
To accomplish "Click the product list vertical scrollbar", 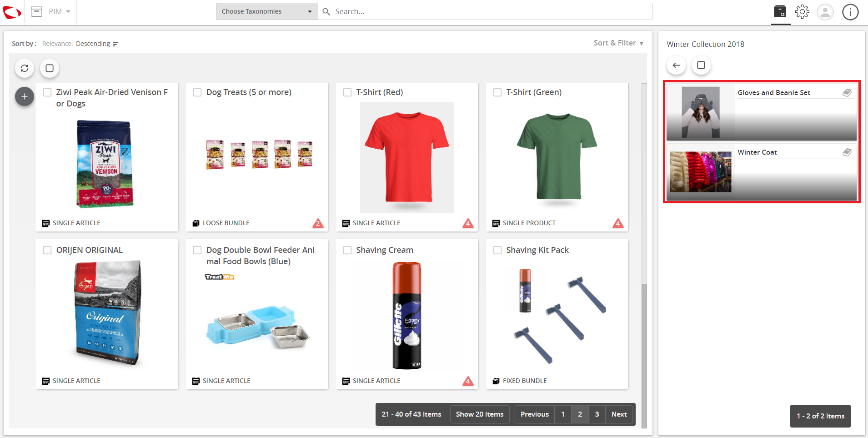I will (x=644, y=356).
